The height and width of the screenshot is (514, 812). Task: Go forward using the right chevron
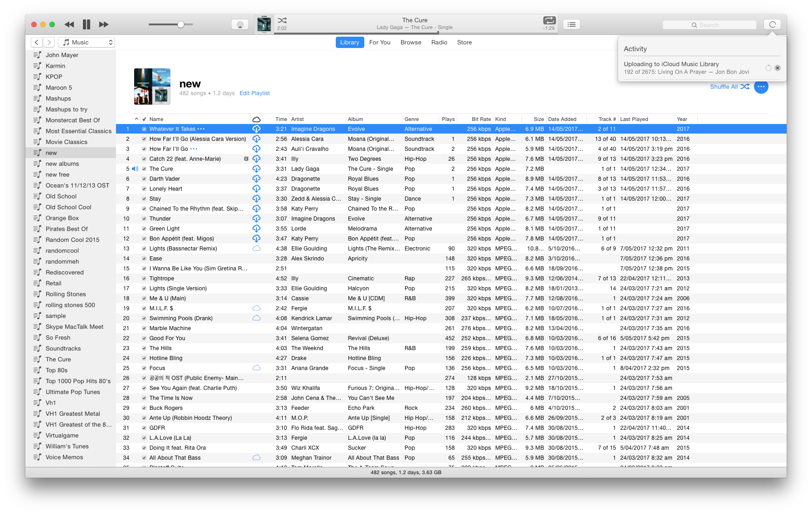[49, 42]
